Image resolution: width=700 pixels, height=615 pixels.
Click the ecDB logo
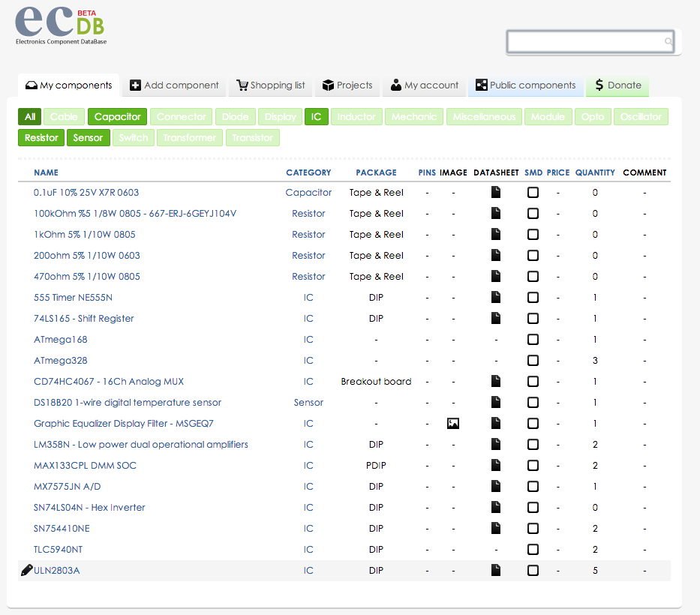(x=60, y=25)
